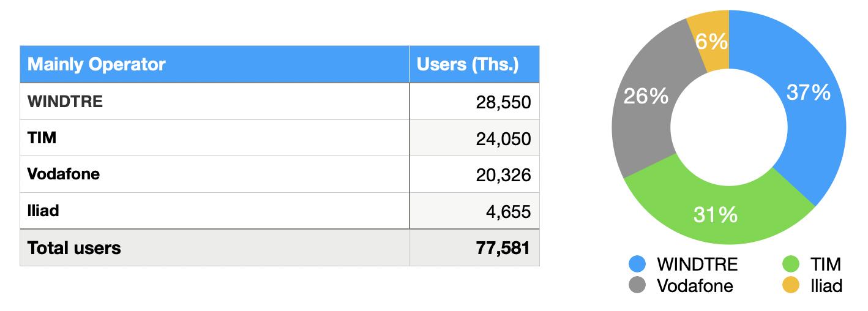Click the 28,550 value cell

[474, 102]
